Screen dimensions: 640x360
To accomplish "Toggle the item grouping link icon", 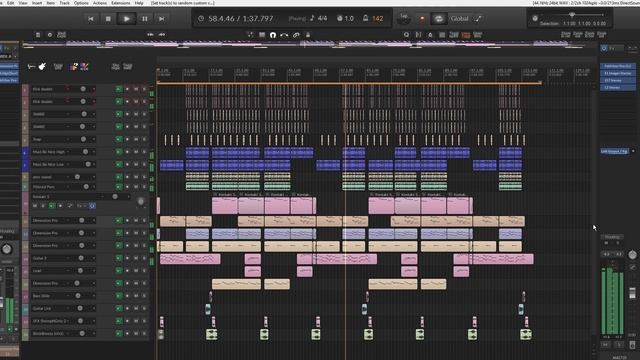I will tap(296, 35).
